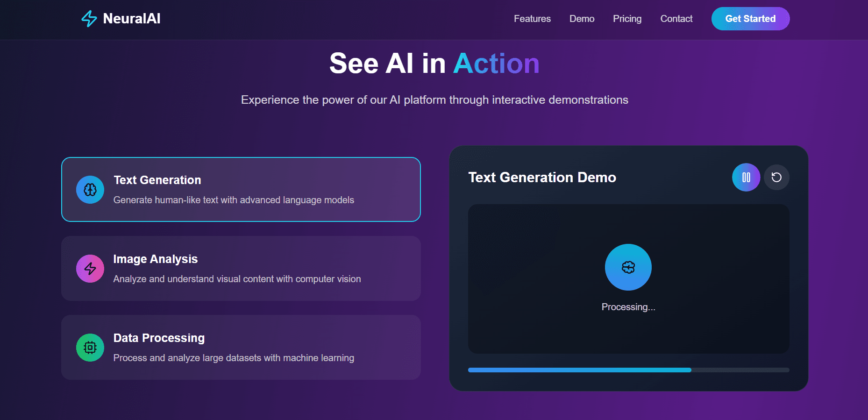Screen dimensions: 868x420
Task: Go to the Demo nav link
Action: (x=582, y=19)
